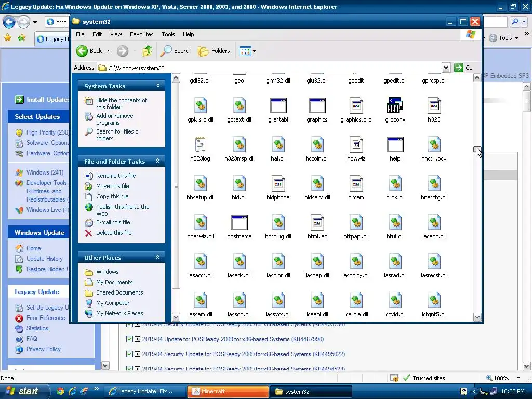
Task: Expand KB4495022 update details plus box
Action: [137, 354]
